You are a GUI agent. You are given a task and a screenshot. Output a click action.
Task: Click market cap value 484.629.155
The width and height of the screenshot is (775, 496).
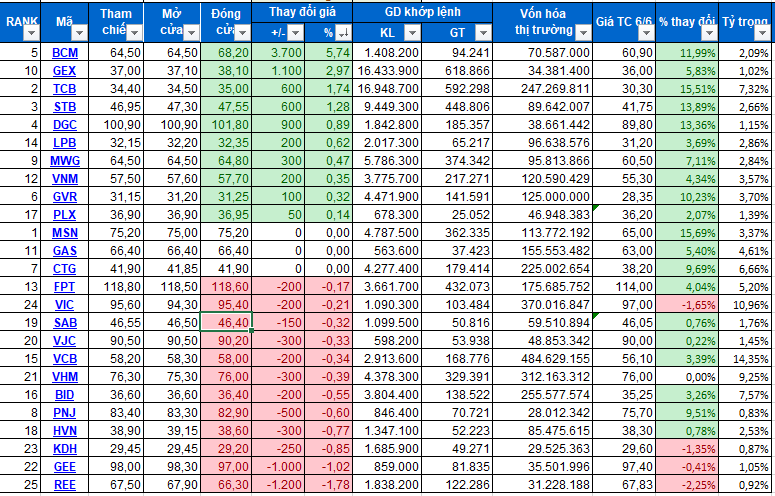[x=542, y=359]
